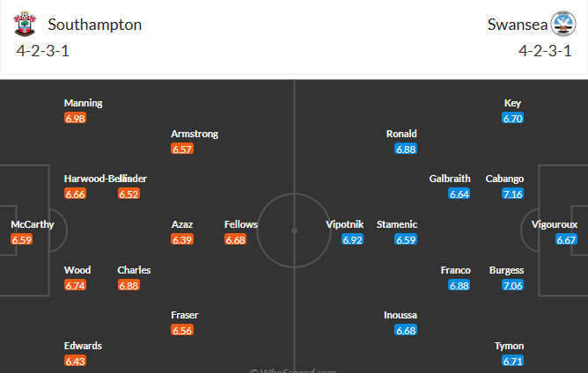Click Vipotnik's 6.92 rating badge

click(x=353, y=239)
